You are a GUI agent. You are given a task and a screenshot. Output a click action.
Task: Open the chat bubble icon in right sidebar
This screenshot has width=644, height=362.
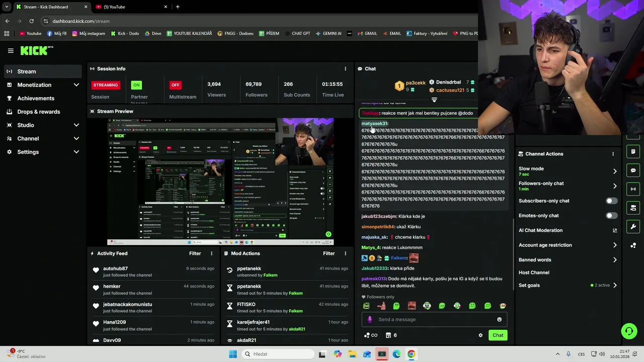[x=633, y=170]
